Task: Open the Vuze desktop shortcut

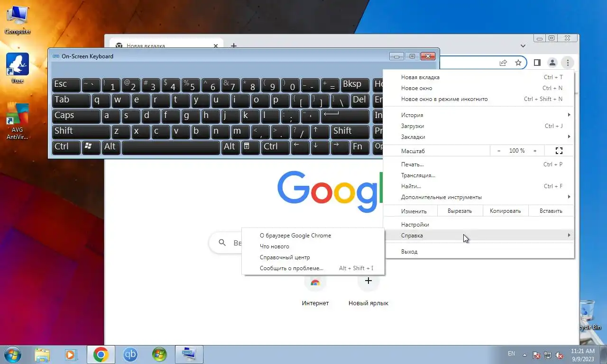Action: (x=18, y=68)
